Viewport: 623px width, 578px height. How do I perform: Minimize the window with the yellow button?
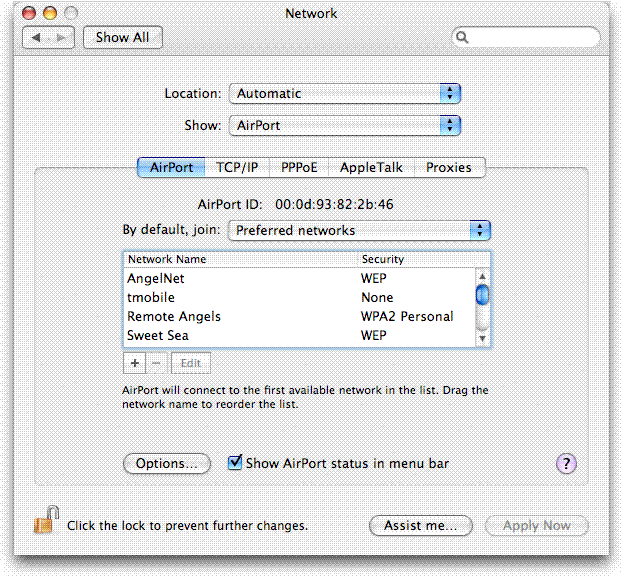(x=50, y=13)
